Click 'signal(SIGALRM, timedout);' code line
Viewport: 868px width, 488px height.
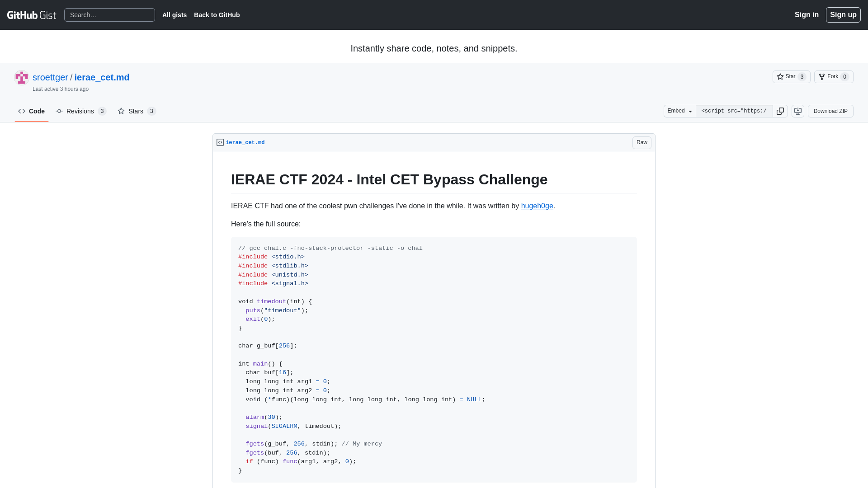[x=293, y=427]
